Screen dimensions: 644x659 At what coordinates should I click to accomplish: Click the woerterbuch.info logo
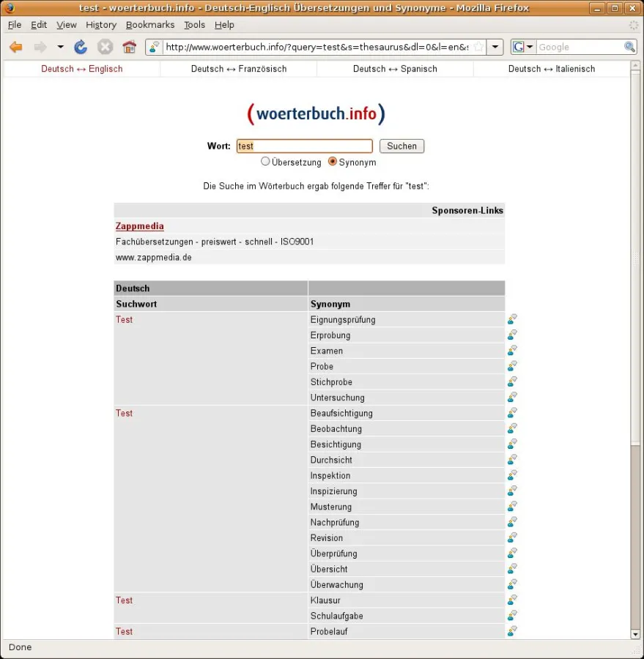315,113
